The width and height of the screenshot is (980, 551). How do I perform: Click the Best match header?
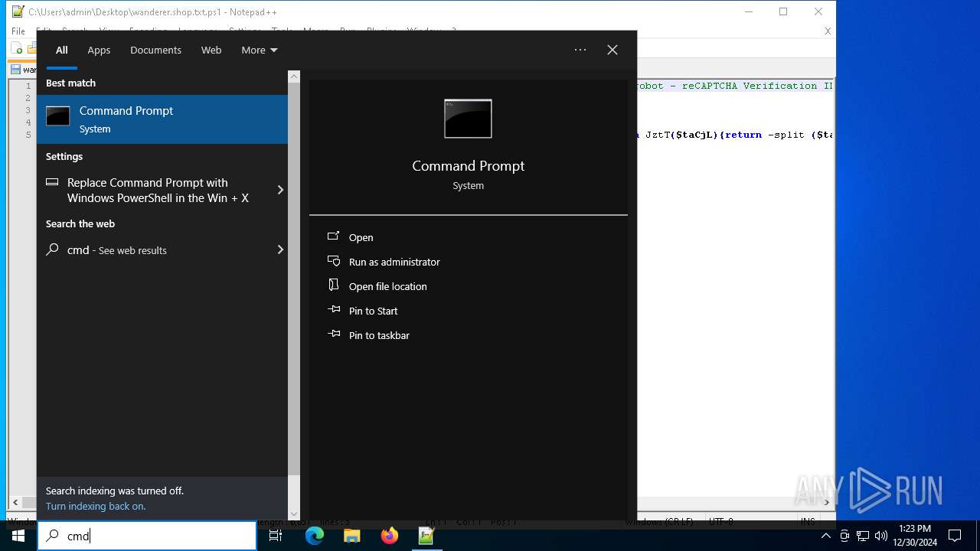70,83
